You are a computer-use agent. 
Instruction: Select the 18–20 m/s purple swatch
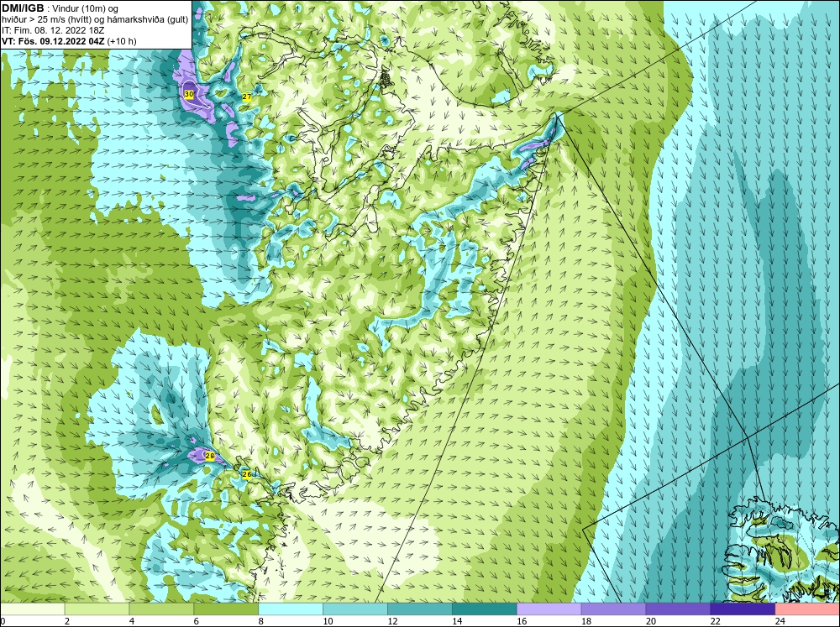click(613, 609)
